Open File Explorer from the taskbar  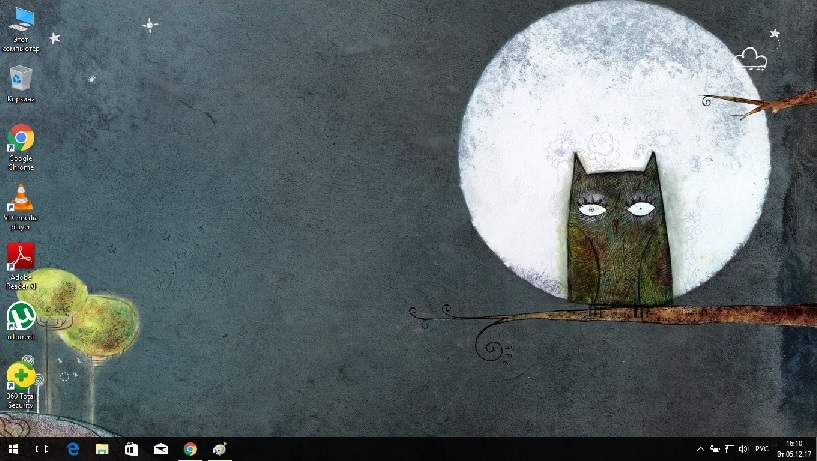[x=102, y=449]
